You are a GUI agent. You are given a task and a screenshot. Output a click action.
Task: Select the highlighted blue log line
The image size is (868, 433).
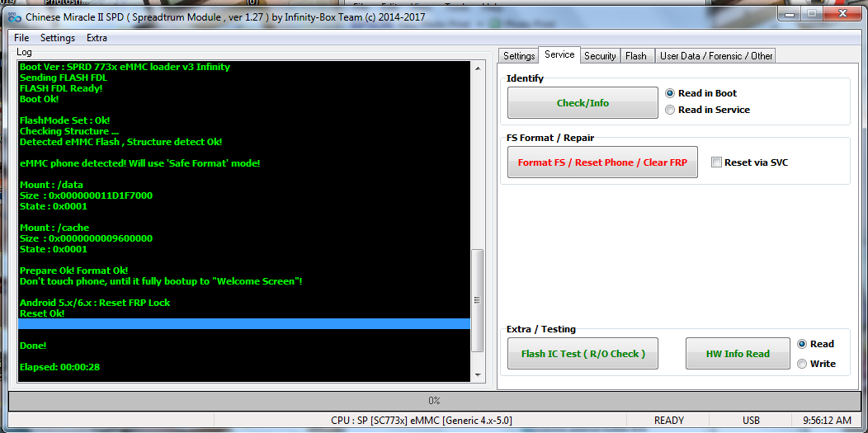(244, 323)
